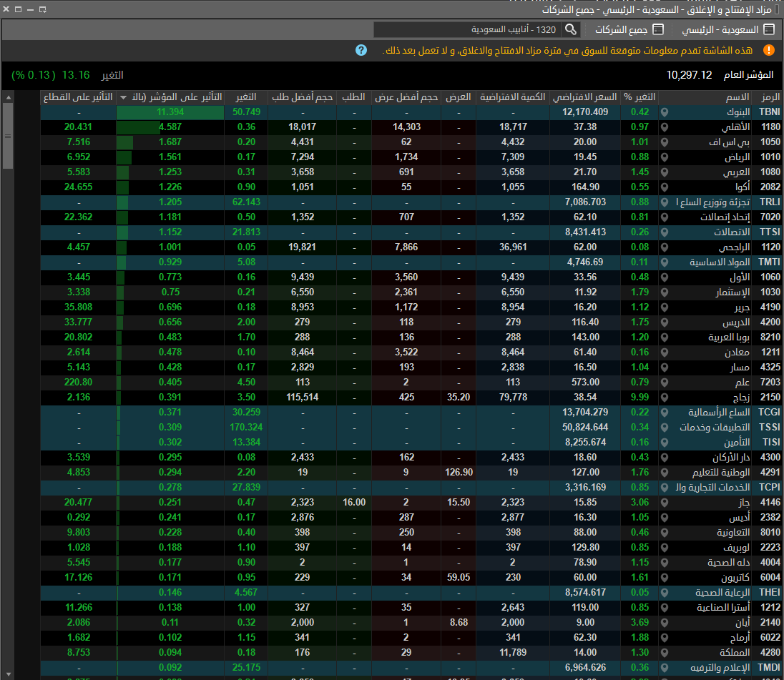Click the pin icon in الأول row
The image size is (784, 680).
(665, 277)
